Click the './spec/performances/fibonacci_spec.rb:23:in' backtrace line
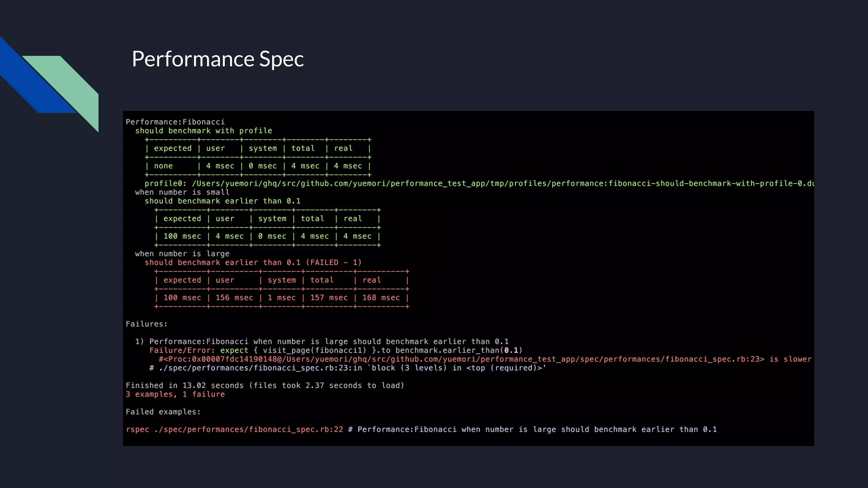The width and height of the screenshot is (868, 488). coord(348,368)
